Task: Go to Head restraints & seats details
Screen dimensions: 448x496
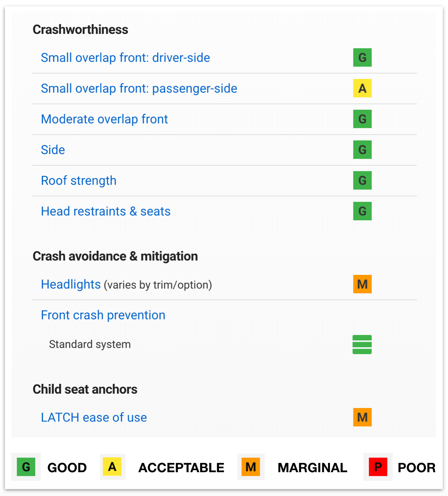Action: (x=106, y=211)
